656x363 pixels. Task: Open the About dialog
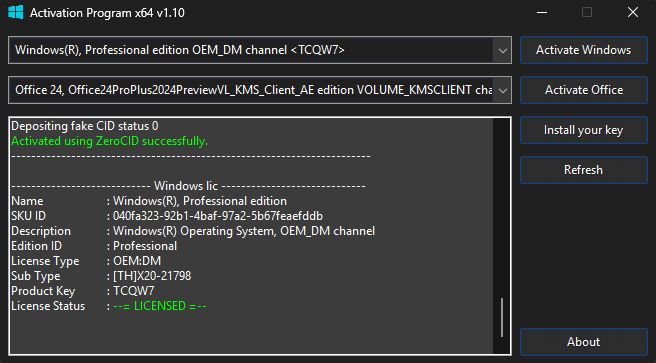(x=584, y=342)
